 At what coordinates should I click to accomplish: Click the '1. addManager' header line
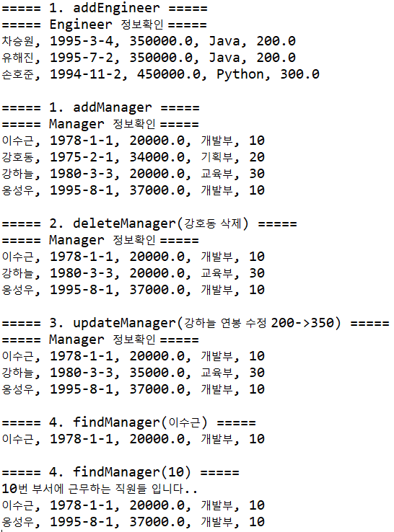(100, 107)
